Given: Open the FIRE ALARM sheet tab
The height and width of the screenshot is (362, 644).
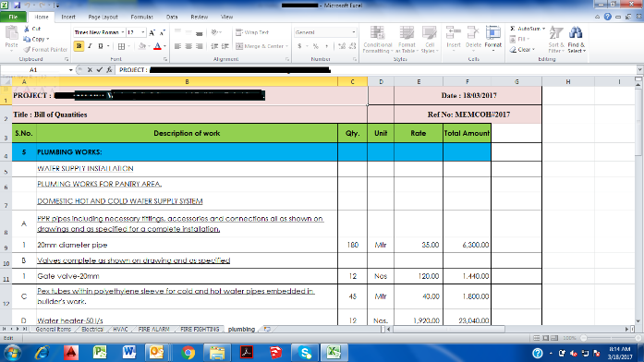Looking at the screenshot, I should click(x=153, y=329).
